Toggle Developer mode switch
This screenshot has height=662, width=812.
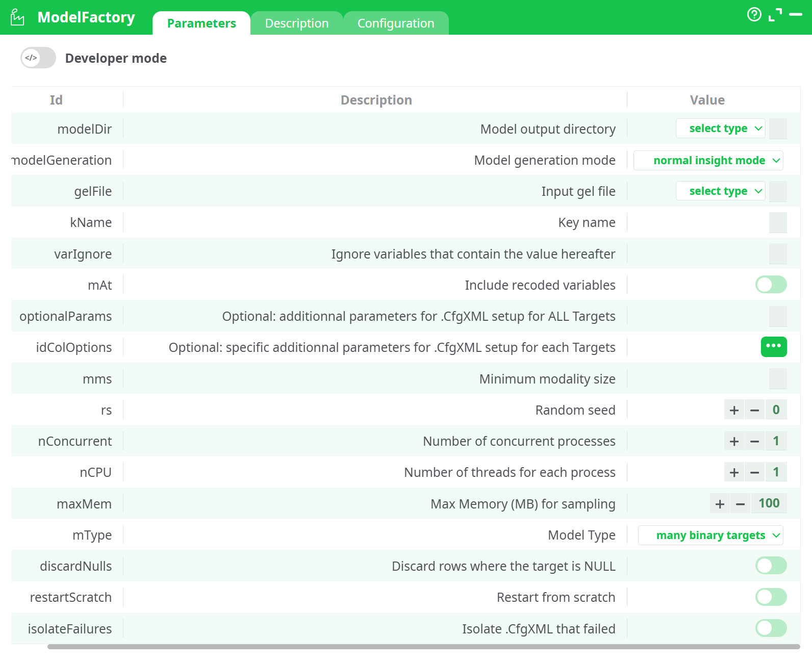pos(38,58)
